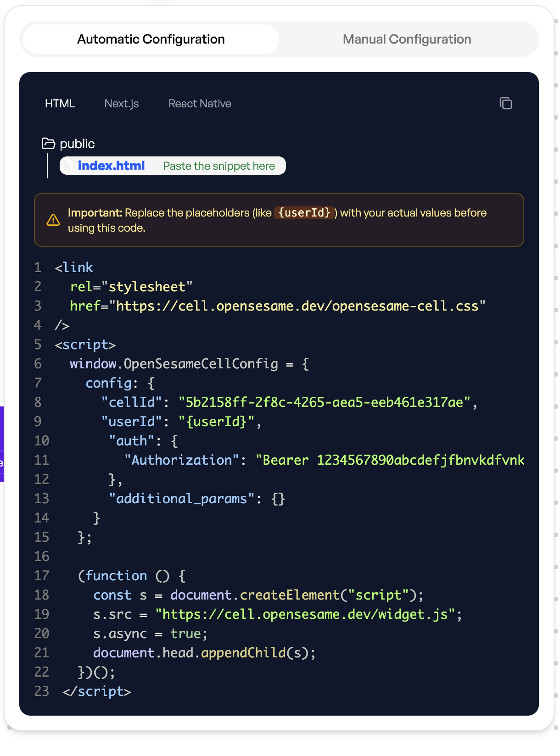
Task: Click line number 23 in the gutter
Action: click(42, 691)
